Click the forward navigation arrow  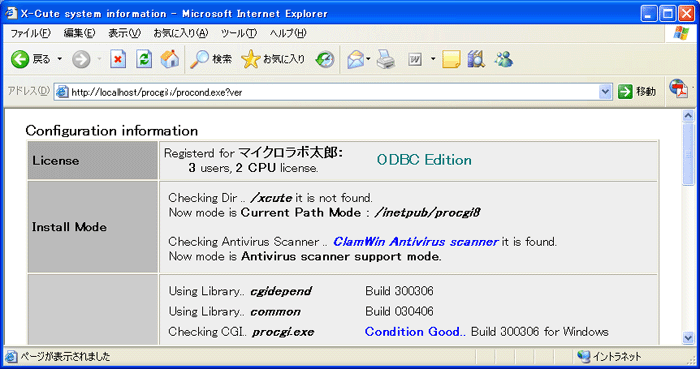81,59
